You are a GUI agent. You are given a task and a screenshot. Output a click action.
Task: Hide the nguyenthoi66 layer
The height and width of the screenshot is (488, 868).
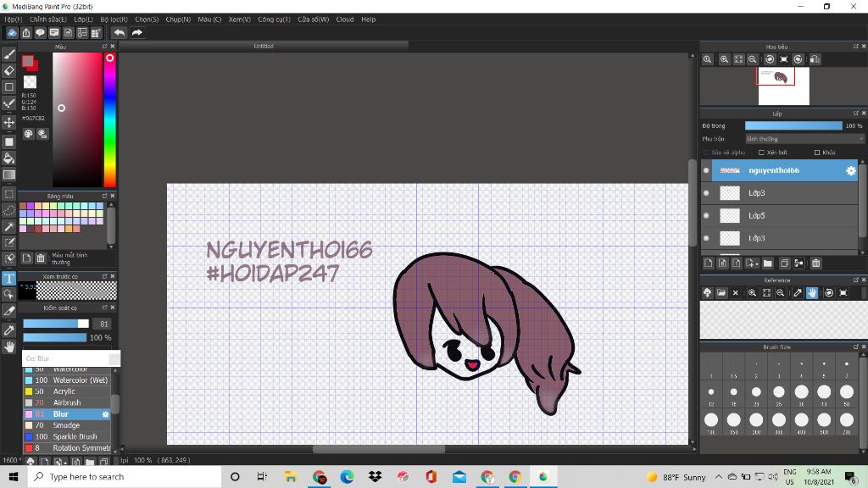point(706,170)
